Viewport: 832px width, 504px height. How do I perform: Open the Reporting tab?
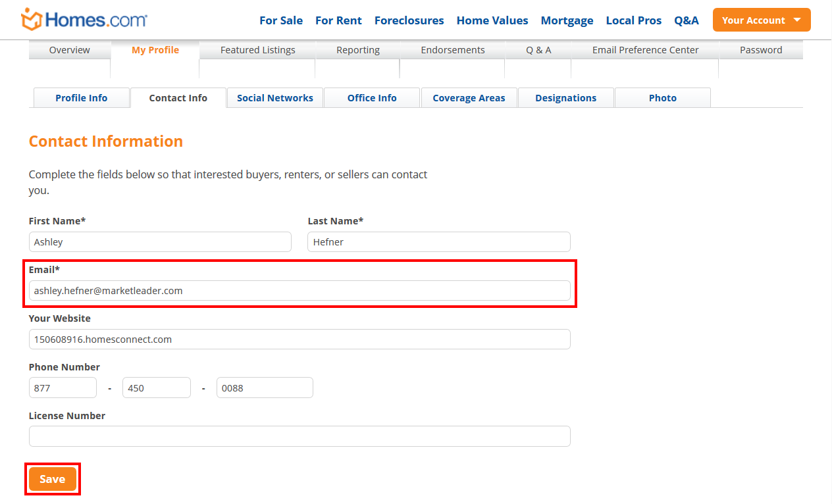(x=358, y=50)
